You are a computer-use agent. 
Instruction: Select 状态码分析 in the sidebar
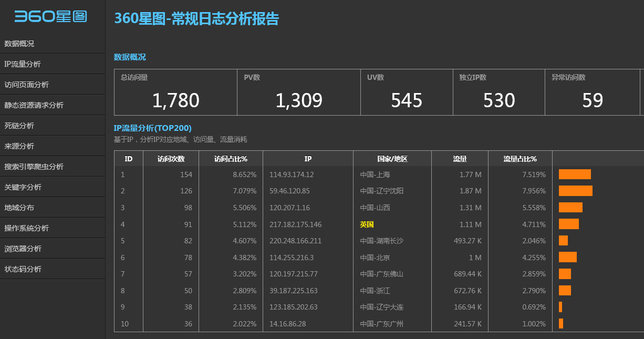tap(23, 269)
